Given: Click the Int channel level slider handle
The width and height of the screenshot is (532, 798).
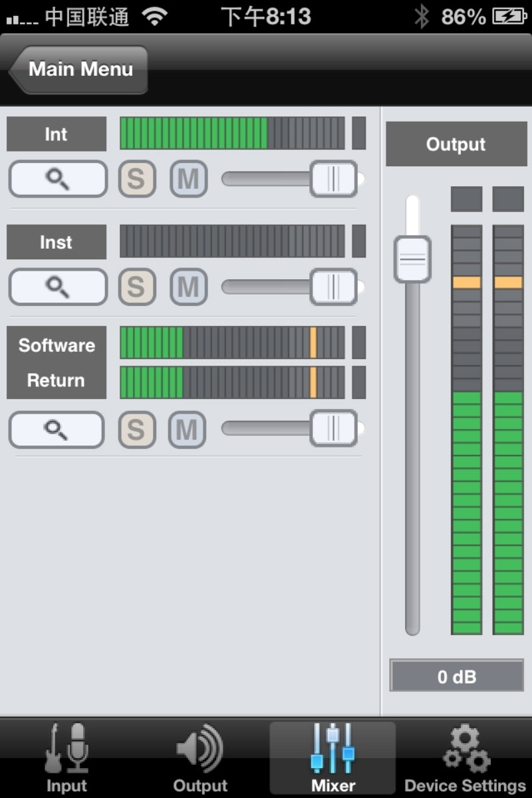Looking at the screenshot, I should pyautogui.click(x=334, y=179).
